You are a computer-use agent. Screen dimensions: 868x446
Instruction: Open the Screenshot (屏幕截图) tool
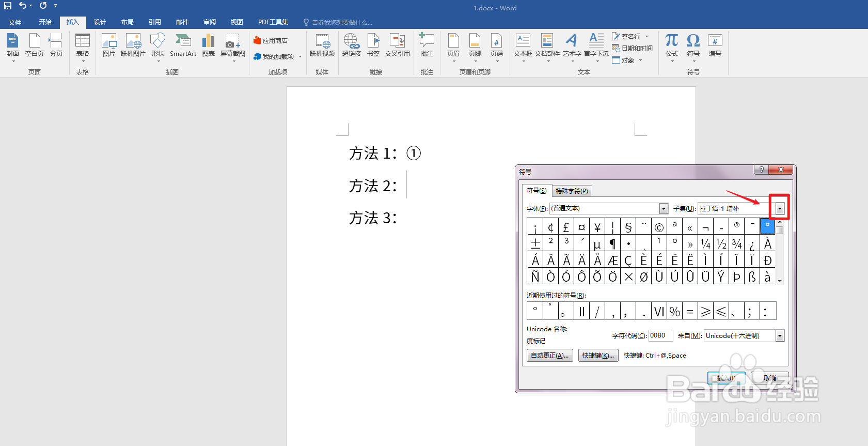[x=233, y=47]
